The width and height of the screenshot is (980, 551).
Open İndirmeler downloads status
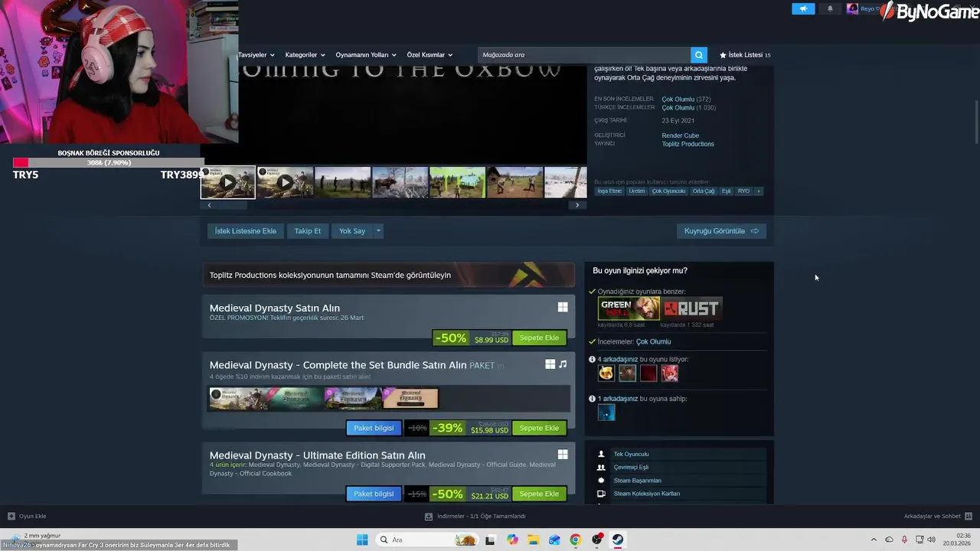(x=475, y=517)
